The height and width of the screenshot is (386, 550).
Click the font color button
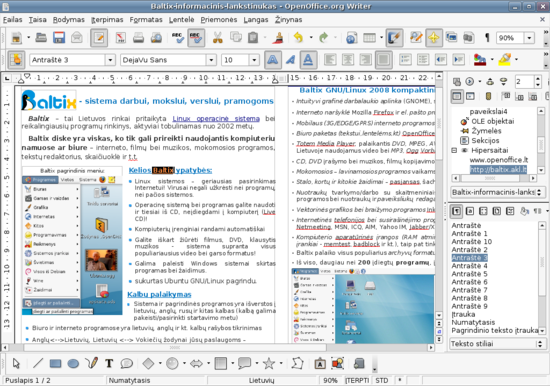[480, 60]
